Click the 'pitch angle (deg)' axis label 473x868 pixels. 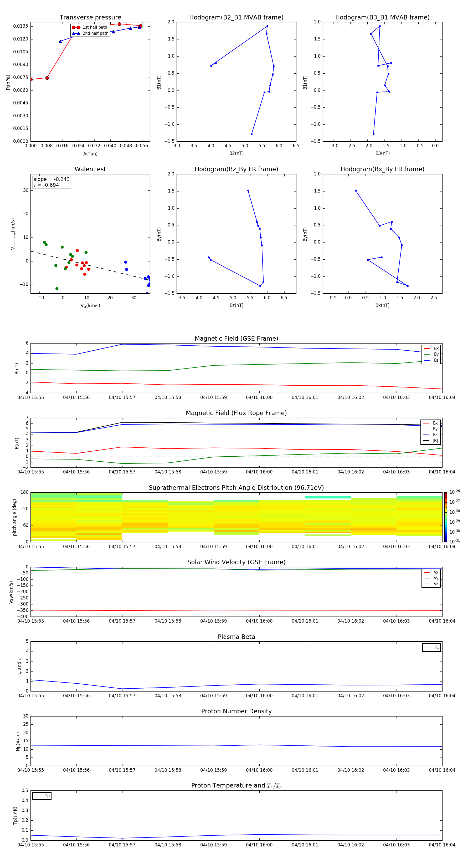tap(14, 517)
